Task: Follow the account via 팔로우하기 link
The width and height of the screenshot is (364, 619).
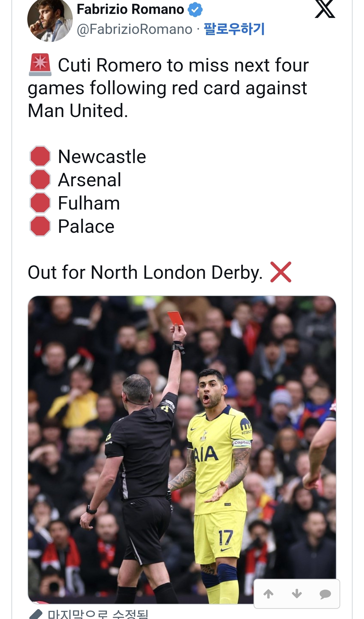Action: tap(234, 29)
